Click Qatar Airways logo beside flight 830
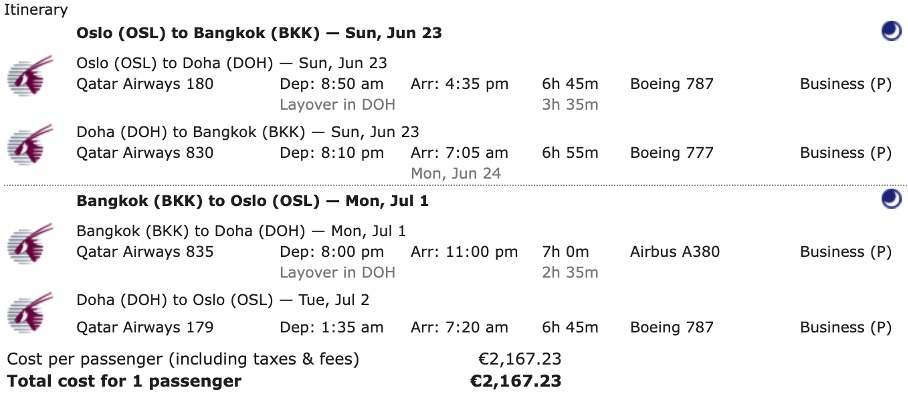 [x=30, y=144]
